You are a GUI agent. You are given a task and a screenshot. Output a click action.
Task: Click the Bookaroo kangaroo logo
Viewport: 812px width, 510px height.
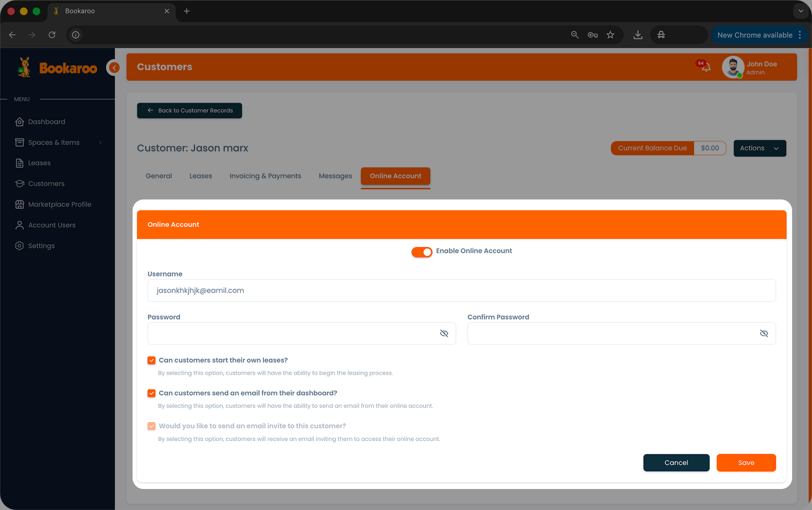click(x=24, y=66)
